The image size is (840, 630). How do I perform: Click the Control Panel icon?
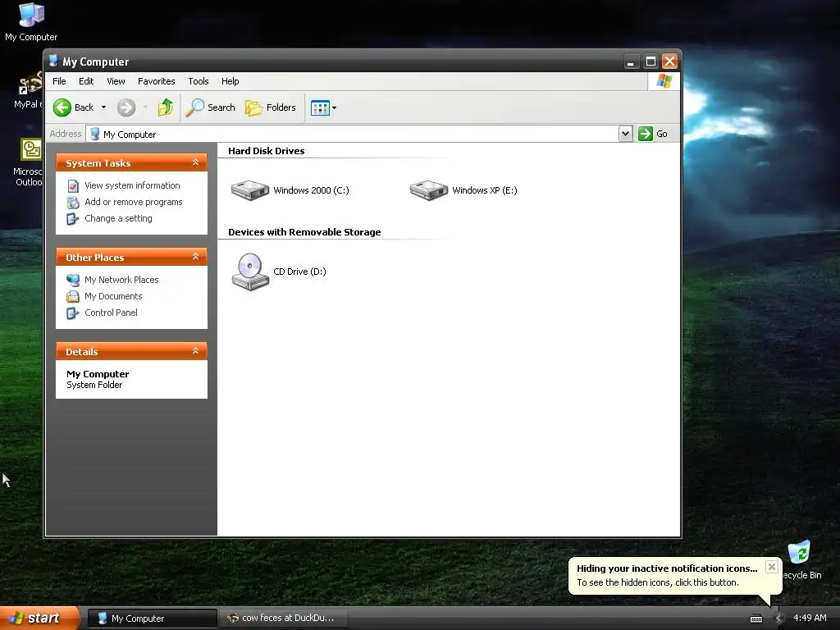pyautogui.click(x=73, y=313)
